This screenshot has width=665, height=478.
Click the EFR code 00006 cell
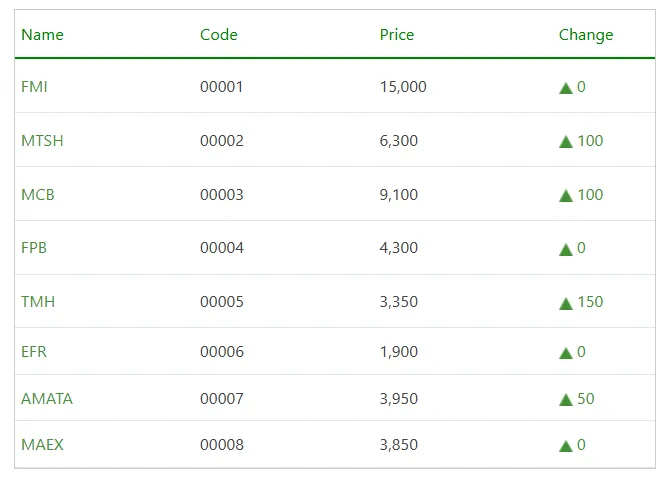(x=222, y=352)
